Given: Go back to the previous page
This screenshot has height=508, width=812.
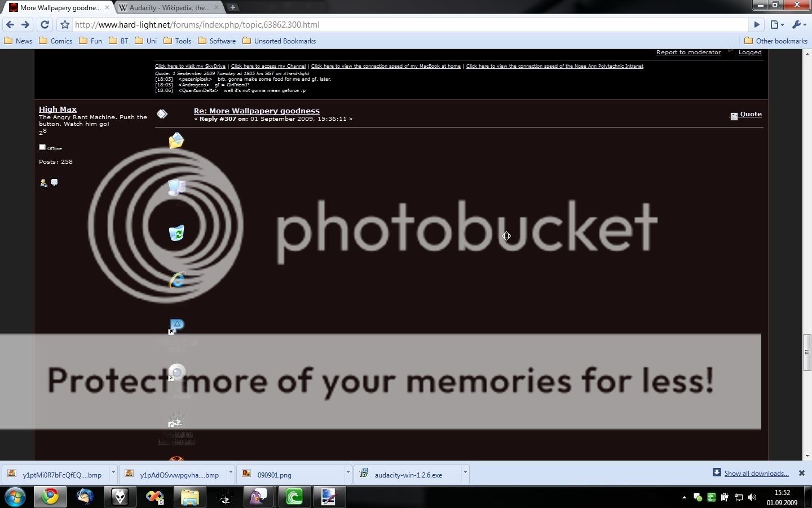Looking at the screenshot, I should click(10, 25).
